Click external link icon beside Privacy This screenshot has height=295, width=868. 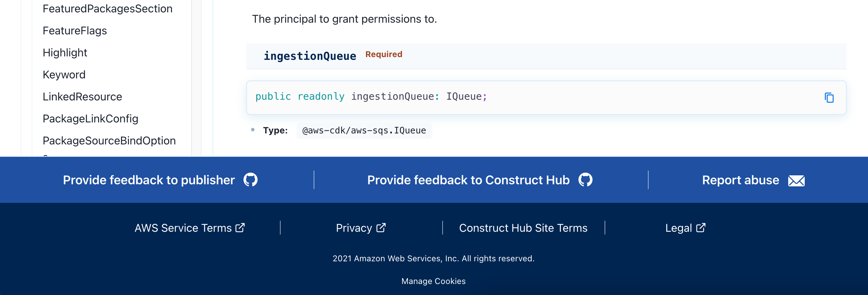(x=380, y=227)
